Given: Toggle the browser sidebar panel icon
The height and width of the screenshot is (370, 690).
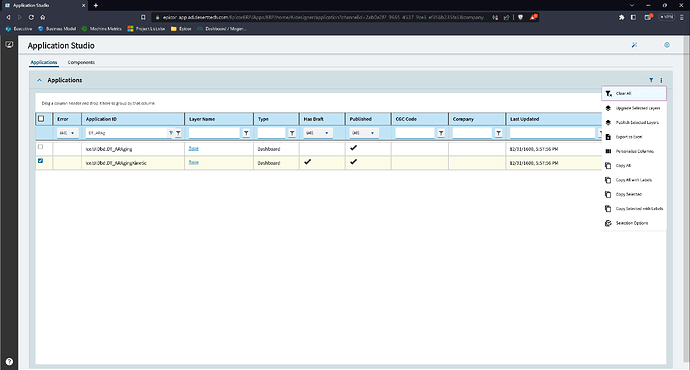Looking at the screenshot, I should pyautogui.click(x=633, y=17).
